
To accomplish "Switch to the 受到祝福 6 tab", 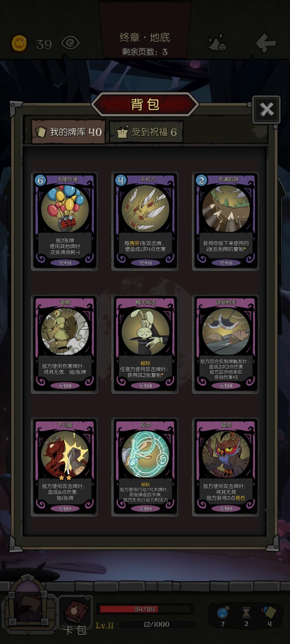I will coord(147,132).
